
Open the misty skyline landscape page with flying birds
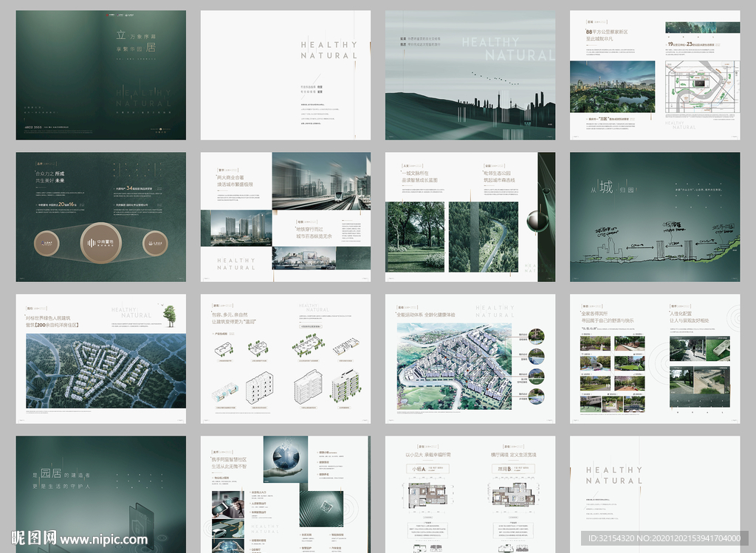click(x=470, y=75)
